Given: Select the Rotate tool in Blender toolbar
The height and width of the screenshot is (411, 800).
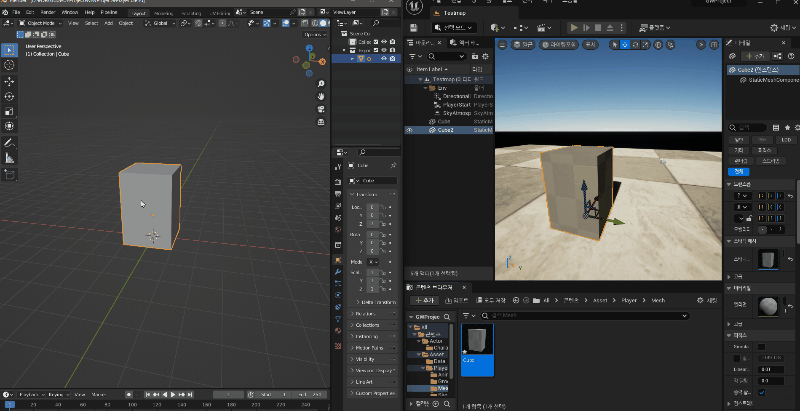Looking at the screenshot, I should pyautogui.click(x=10, y=96).
